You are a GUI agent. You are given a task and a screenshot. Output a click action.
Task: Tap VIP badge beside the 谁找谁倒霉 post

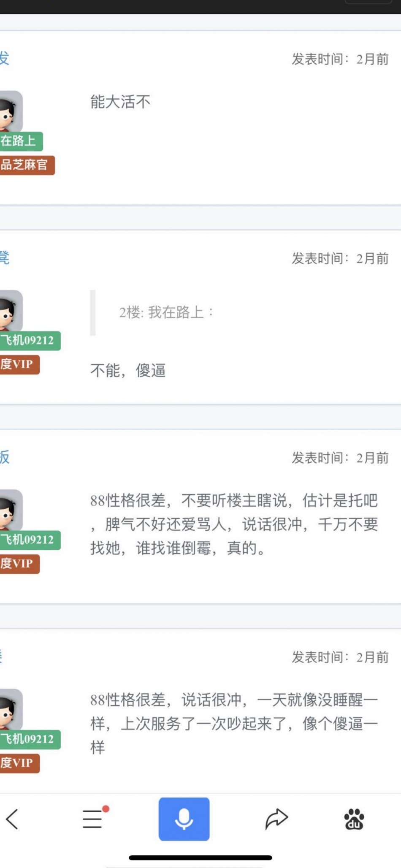pos(19,564)
